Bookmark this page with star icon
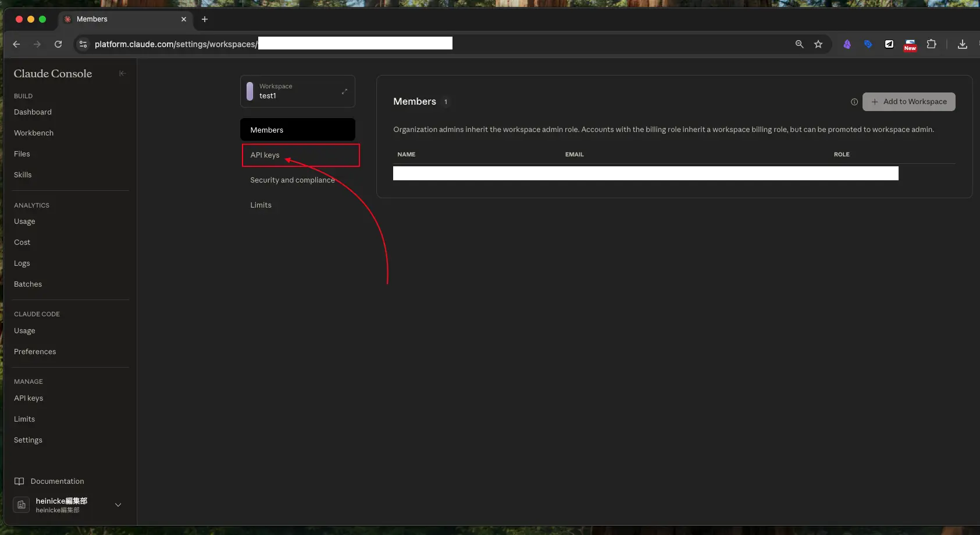This screenshot has width=980, height=535. [818, 44]
